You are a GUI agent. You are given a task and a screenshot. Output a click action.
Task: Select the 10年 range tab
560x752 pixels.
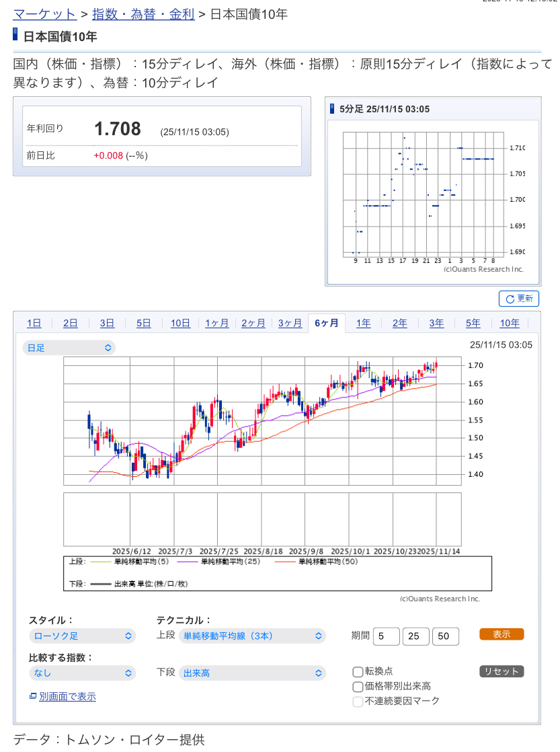click(x=510, y=324)
